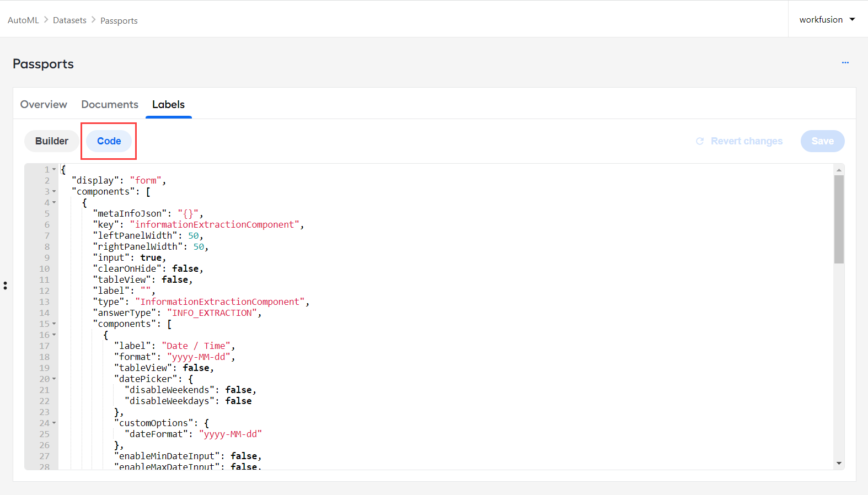Click the Revert changes refresh icon
This screenshot has height=495, width=868.
coord(700,141)
